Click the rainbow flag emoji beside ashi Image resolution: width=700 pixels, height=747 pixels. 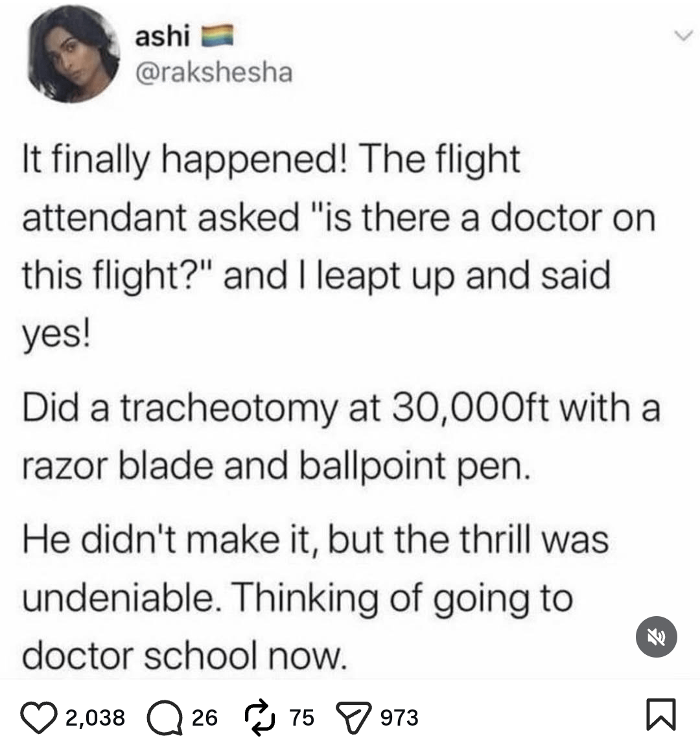(217, 36)
